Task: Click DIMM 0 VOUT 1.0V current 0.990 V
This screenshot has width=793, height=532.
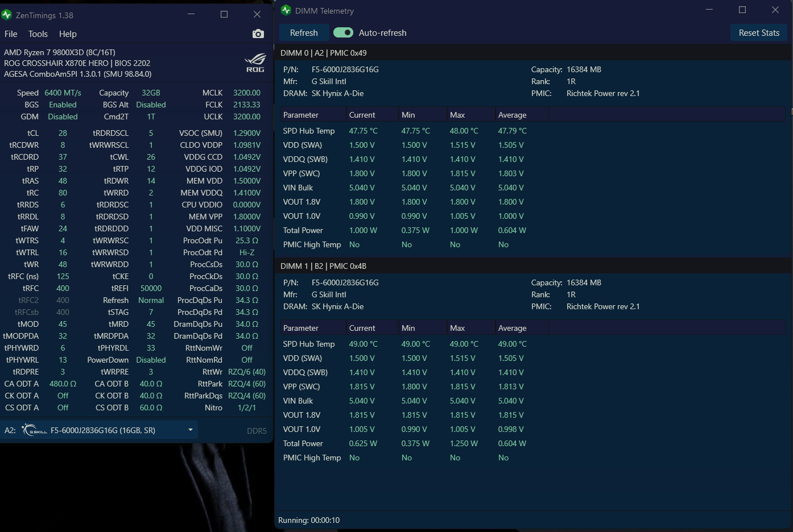Action: click(x=362, y=216)
